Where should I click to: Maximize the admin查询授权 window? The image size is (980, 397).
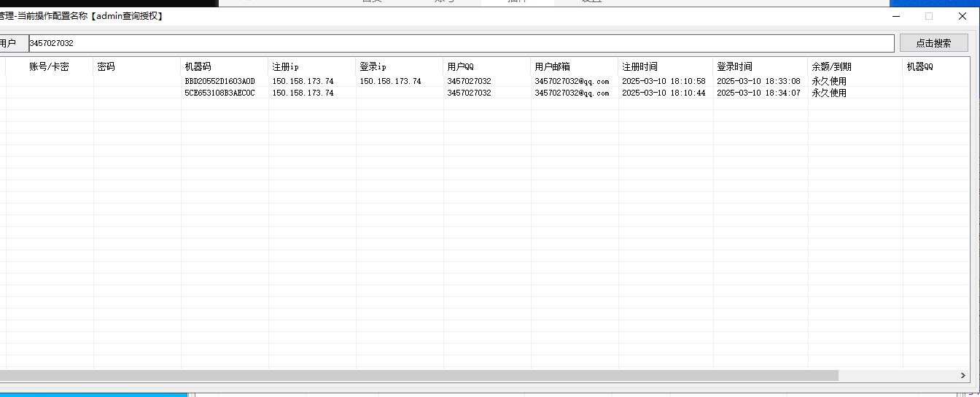929,16
